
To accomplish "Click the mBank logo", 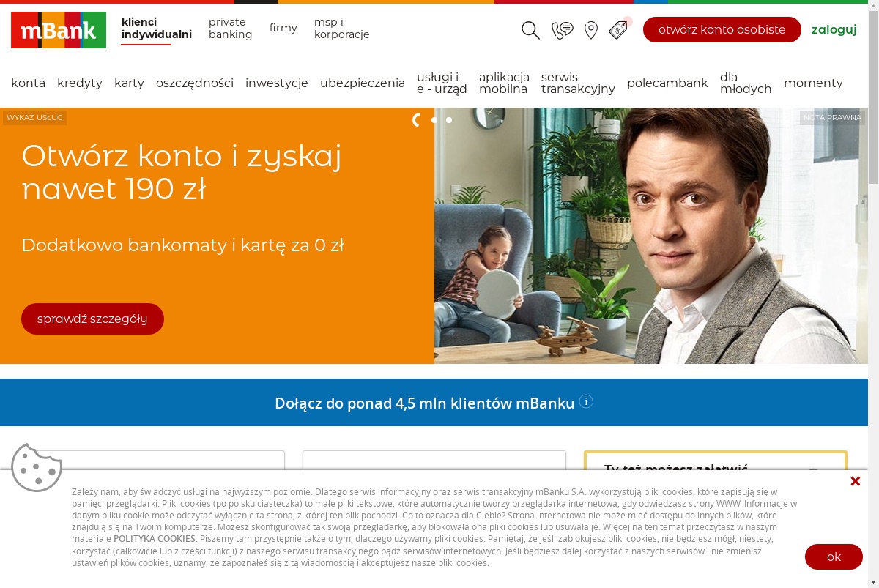I will tap(59, 30).
